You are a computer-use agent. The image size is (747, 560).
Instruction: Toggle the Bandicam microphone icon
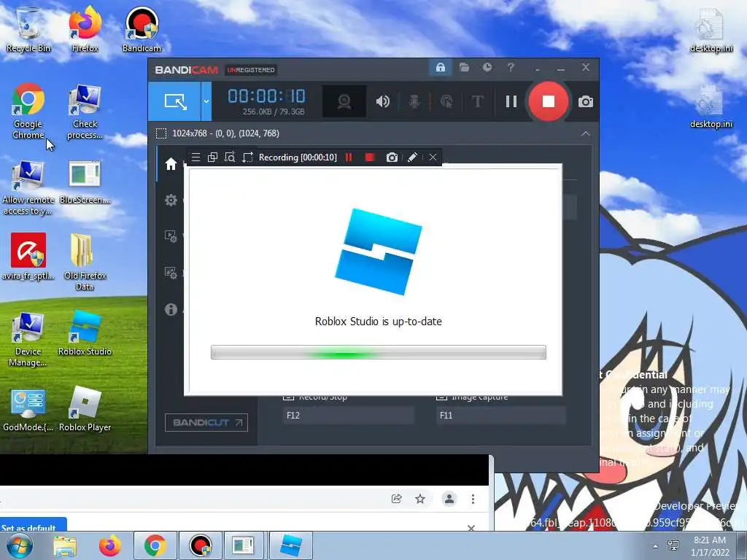414,101
